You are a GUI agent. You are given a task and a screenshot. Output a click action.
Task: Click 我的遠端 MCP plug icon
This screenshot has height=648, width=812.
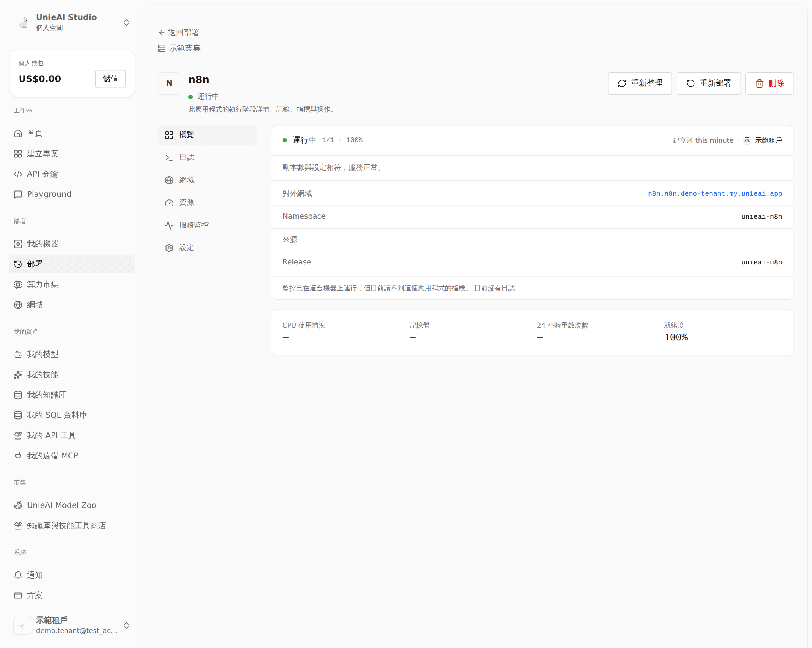(x=18, y=456)
